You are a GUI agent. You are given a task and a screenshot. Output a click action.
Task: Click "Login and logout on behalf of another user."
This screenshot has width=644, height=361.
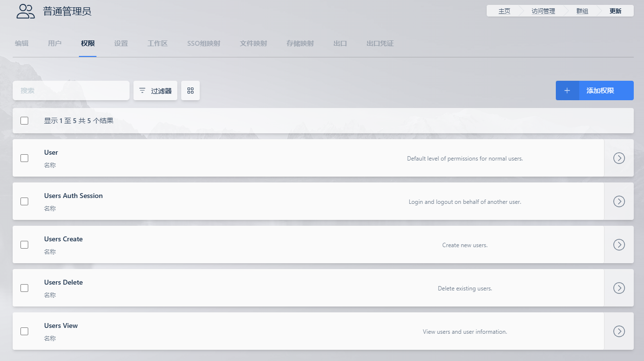point(465,202)
